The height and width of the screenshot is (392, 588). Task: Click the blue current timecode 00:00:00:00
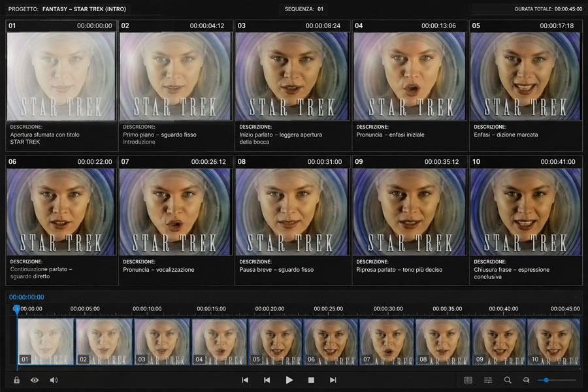coord(27,297)
